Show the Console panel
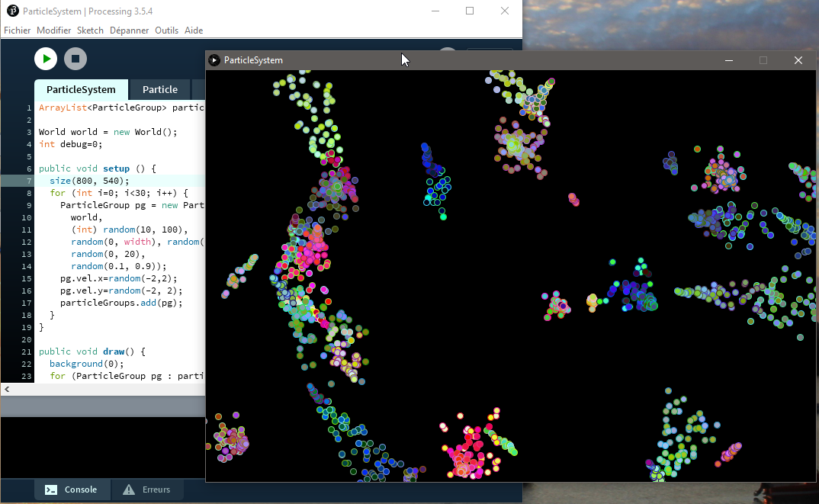 72,490
